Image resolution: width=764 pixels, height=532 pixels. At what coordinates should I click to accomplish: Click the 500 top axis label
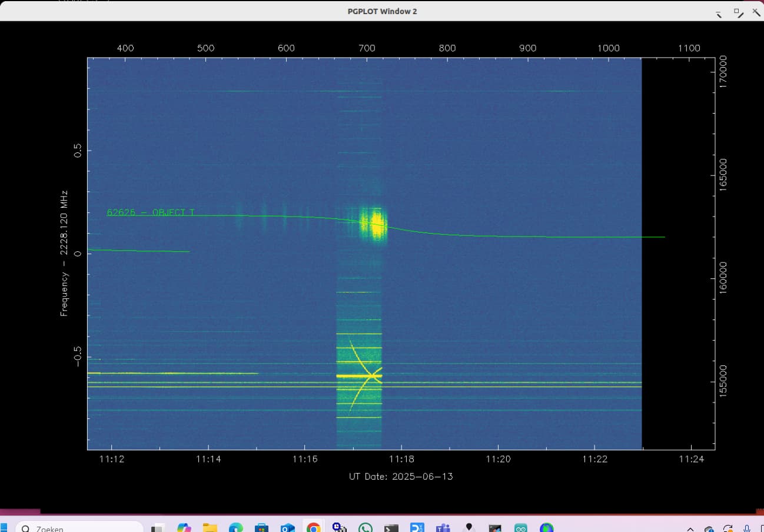coord(205,48)
